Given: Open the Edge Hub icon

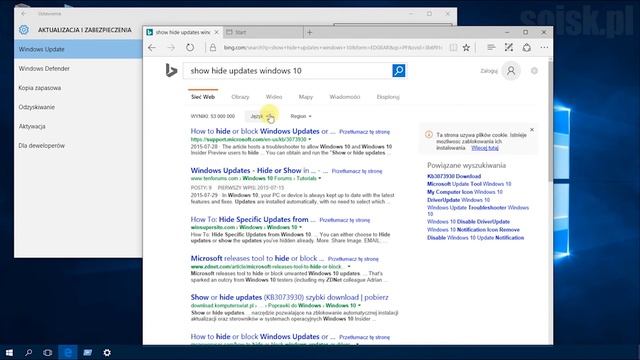Looking at the screenshot, I should [x=491, y=48].
